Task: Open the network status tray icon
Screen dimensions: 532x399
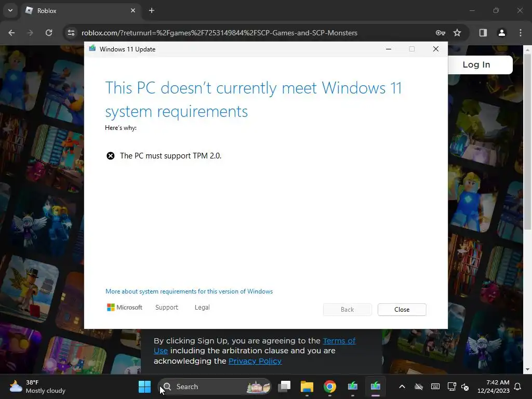Action: tap(451, 387)
